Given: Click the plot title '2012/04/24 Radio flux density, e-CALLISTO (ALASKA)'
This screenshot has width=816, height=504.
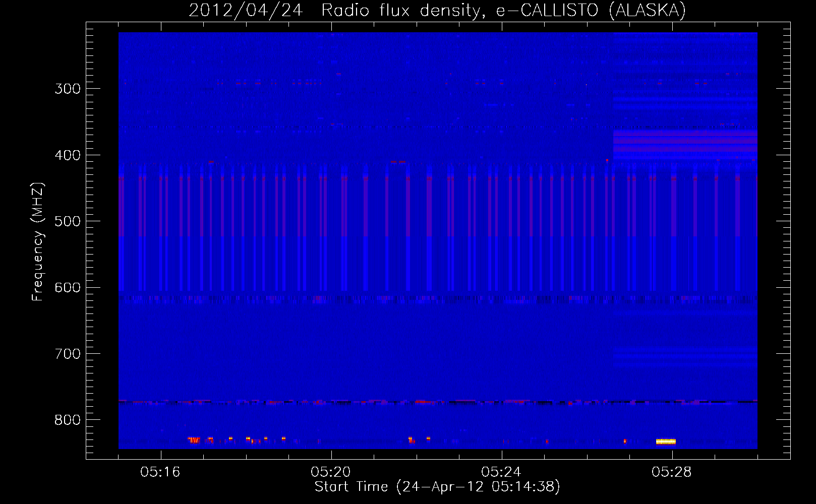Looking at the screenshot, I should coord(437,11).
